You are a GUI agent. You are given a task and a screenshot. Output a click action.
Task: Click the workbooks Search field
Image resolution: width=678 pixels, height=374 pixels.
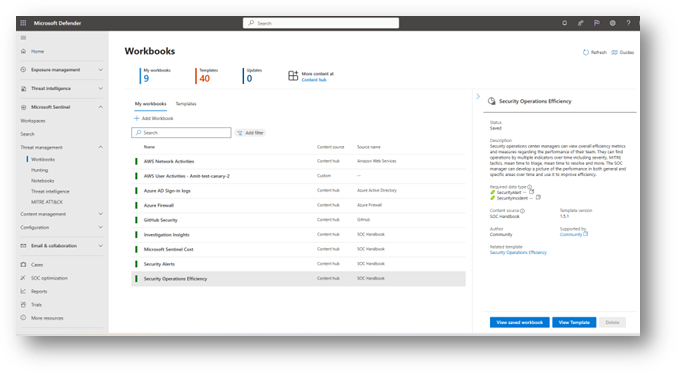point(181,132)
